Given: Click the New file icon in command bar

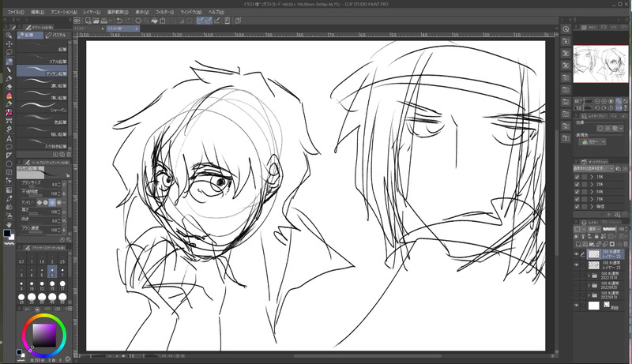Looking at the screenshot, I should coord(88,21).
